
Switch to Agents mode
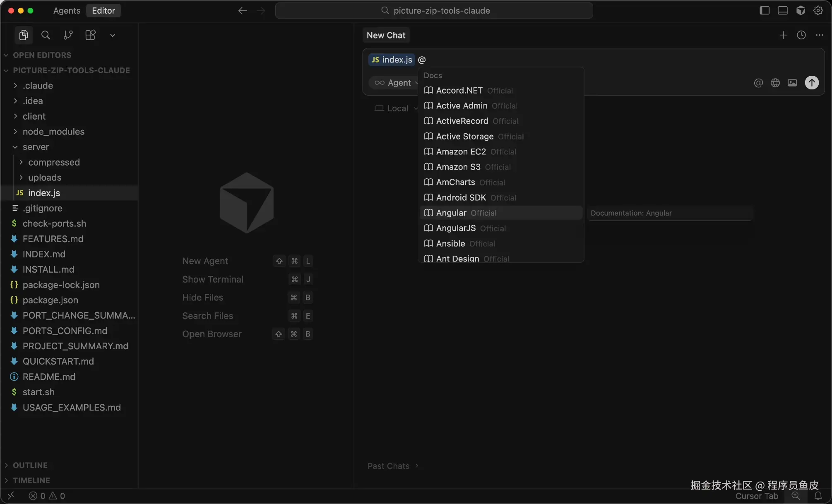(67, 10)
